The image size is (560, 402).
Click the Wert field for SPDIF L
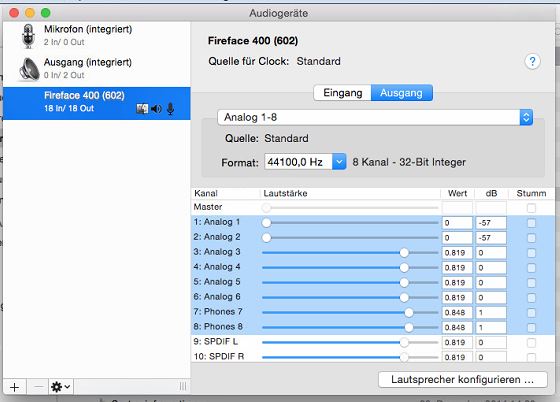click(457, 343)
